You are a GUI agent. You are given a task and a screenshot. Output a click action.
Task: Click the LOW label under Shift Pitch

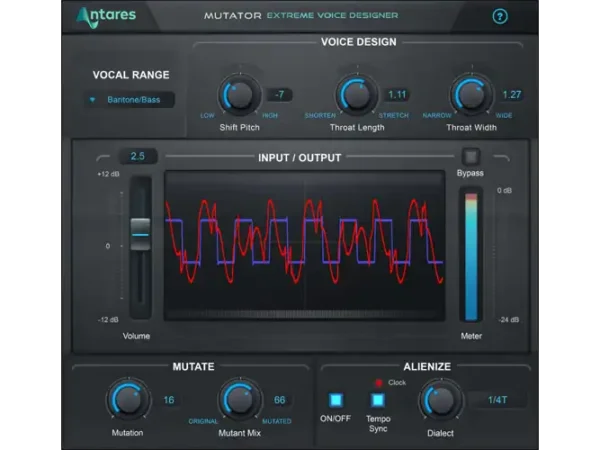point(207,116)
